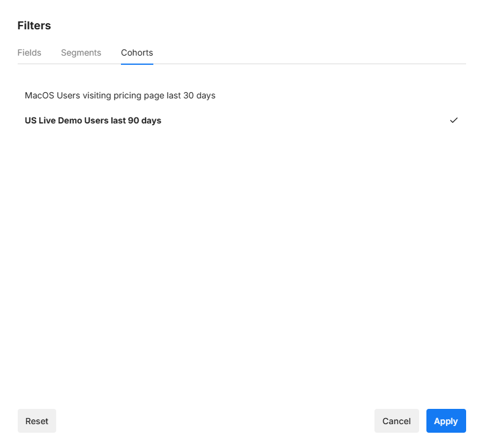Click the checkmark beside US Live Demo Users
The width and height of the screenshot is (482, 448).
(453, 120)
